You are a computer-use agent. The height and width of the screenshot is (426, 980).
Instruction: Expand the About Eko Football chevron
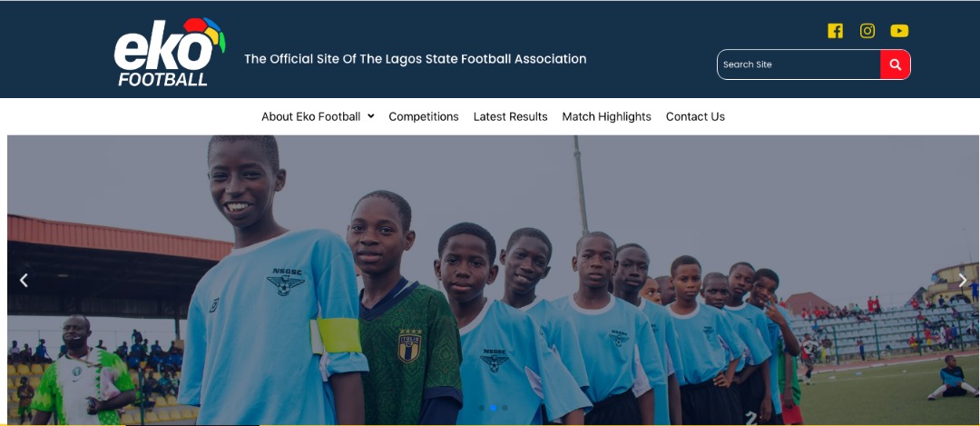[x=370, y=116]
